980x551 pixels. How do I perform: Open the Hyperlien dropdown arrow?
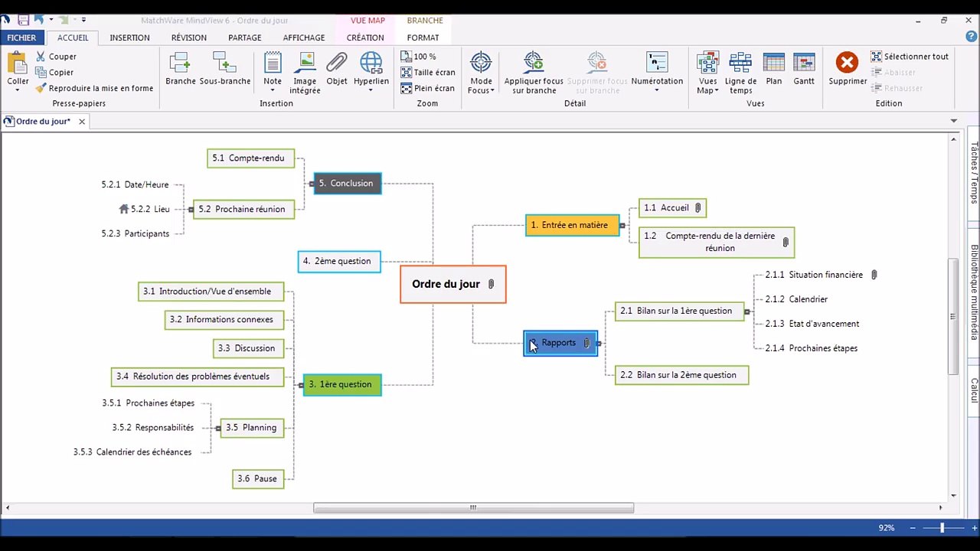point(371,90)
